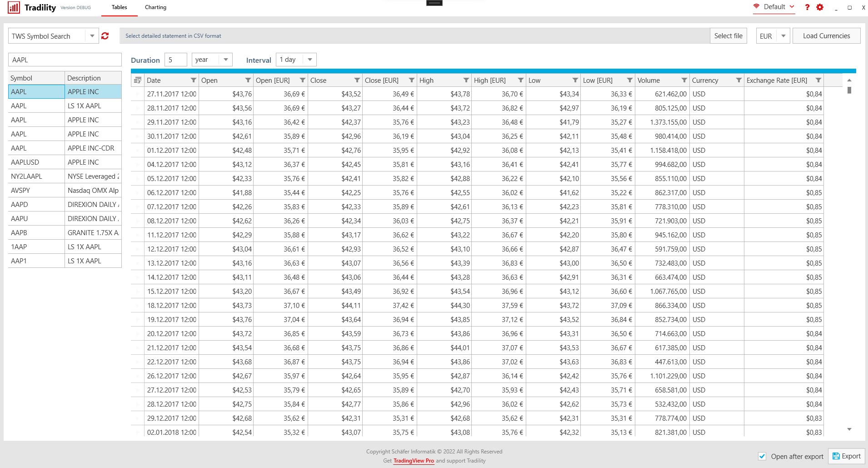Image resolution: width=868 pixels, height=468 pixels.
Task: Switch to the Charting tab
Action: 155,7
